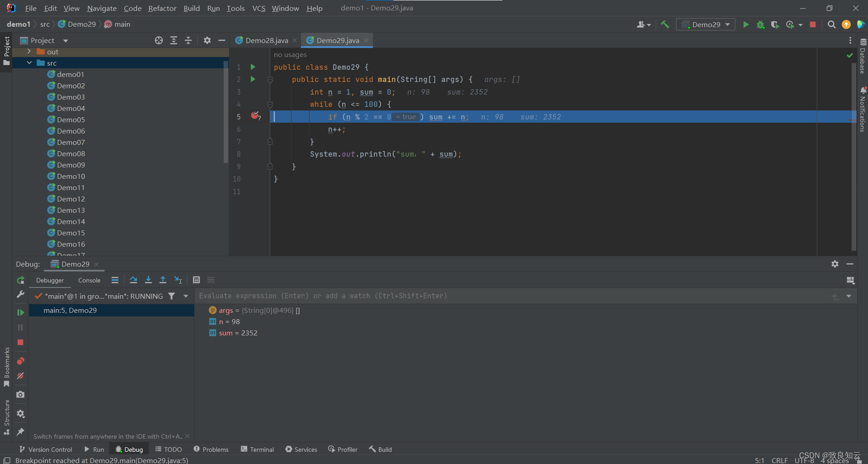Open thread selector dropdown arrow
The image size is (868, 464).
click(186, 296)
